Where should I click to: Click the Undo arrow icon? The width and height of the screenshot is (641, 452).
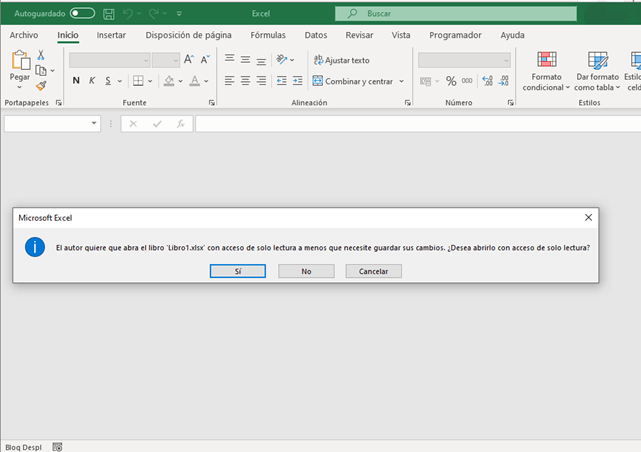pyautogui.click(x=128, y=14)
